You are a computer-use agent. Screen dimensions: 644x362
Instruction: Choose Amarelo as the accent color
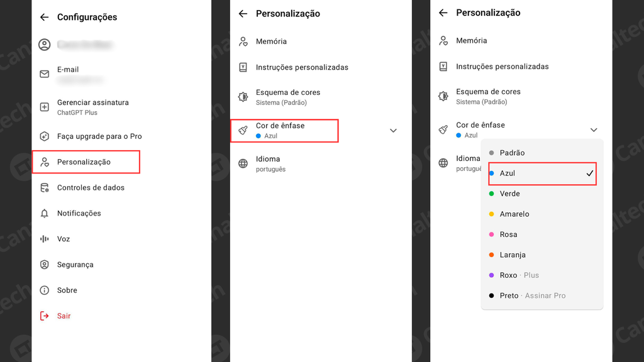[514, 214]
